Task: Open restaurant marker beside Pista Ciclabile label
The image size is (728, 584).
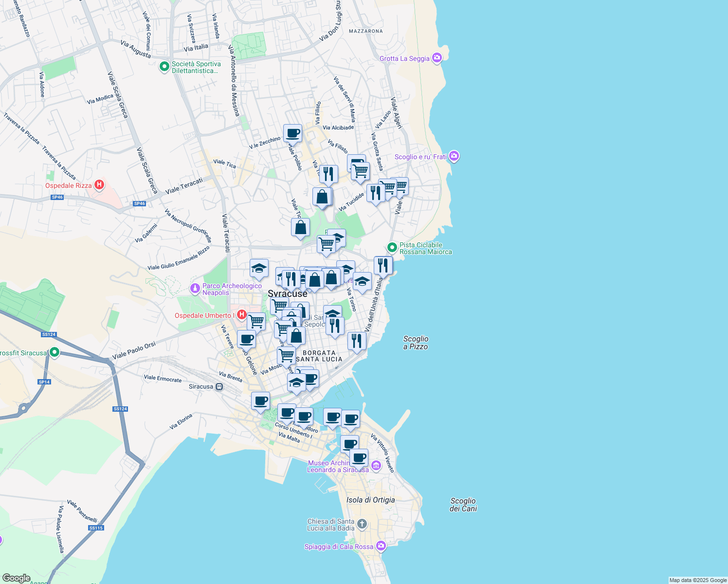Action: (x=383, y=266)
